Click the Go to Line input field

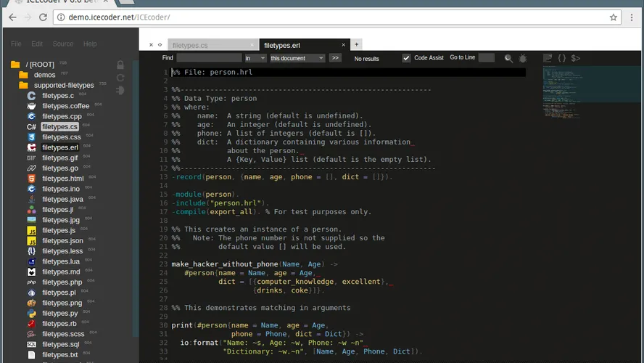point(487,58)
